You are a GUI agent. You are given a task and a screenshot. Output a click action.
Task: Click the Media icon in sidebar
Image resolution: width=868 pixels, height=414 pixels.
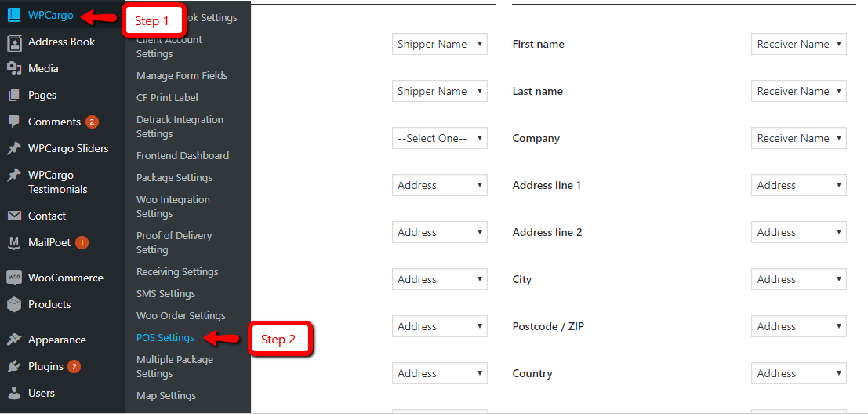14,69
